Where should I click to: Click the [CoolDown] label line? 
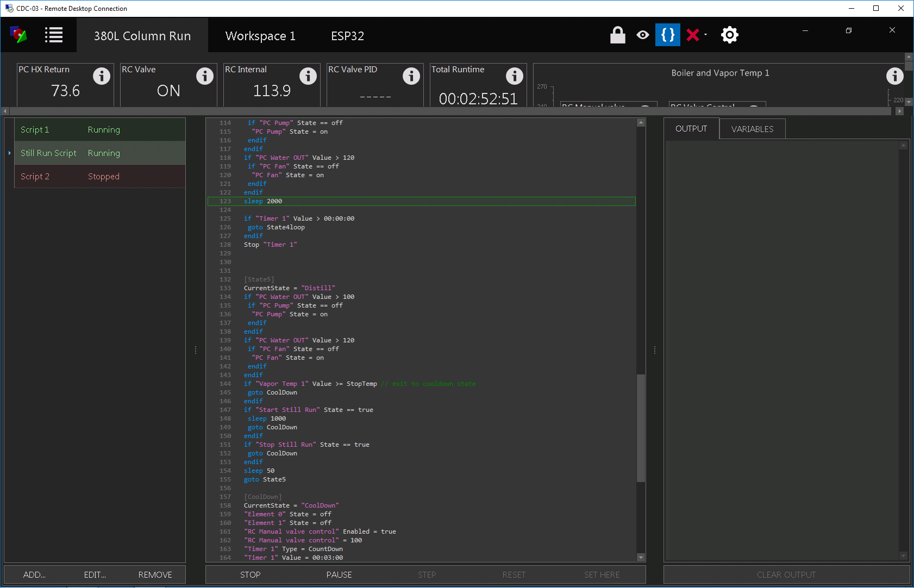tap(263, 497)
